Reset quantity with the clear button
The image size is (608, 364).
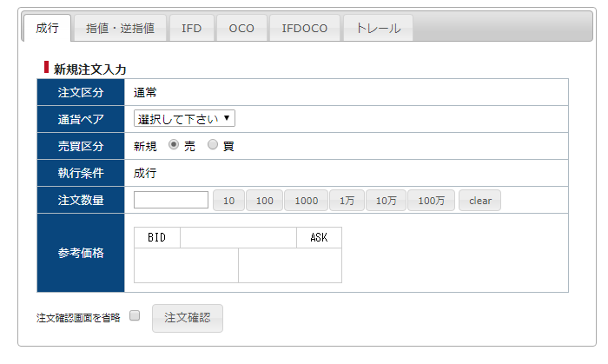[480, 201]
